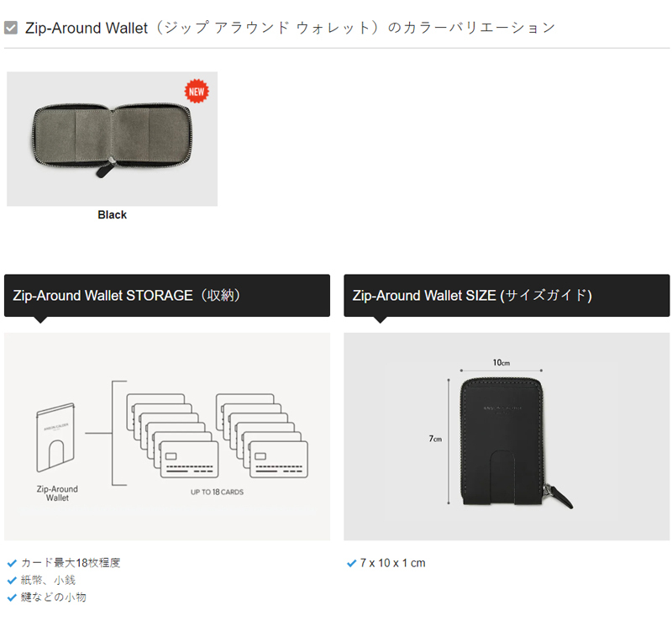Click the blue checkmark beside 紙幣、小銭
This screenshot has width=672, height=626.
click(x=12, y=581)
